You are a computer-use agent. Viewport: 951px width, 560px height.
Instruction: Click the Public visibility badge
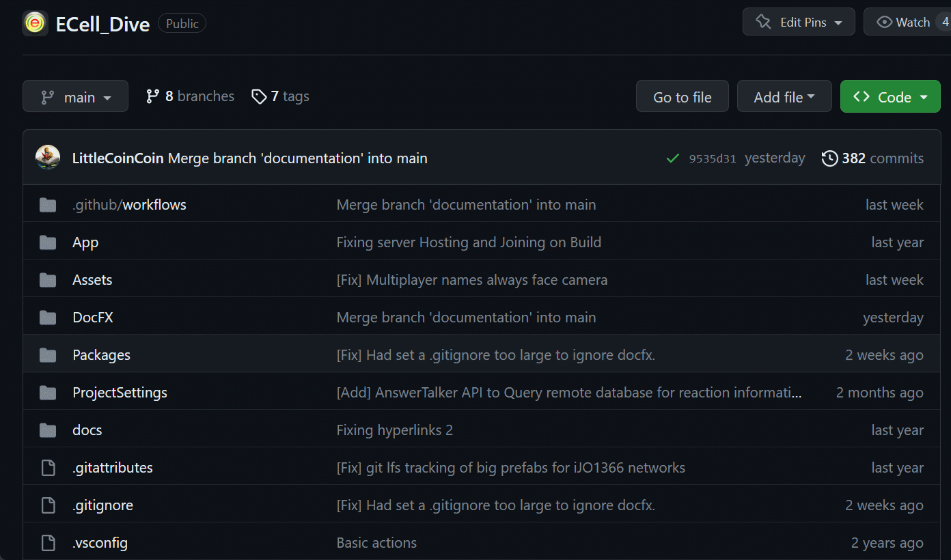182,23
